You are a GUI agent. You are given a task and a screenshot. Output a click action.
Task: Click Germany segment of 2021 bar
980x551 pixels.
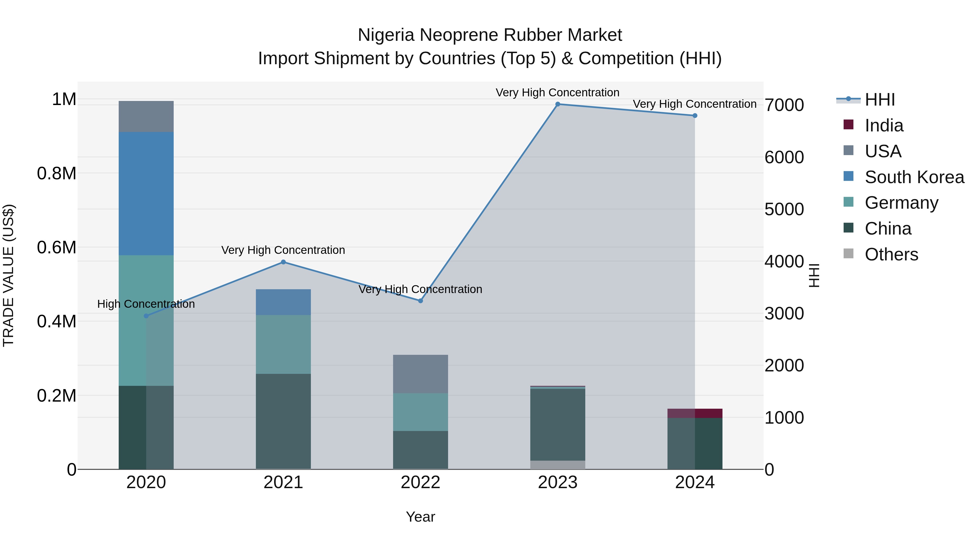pos(283,344)
